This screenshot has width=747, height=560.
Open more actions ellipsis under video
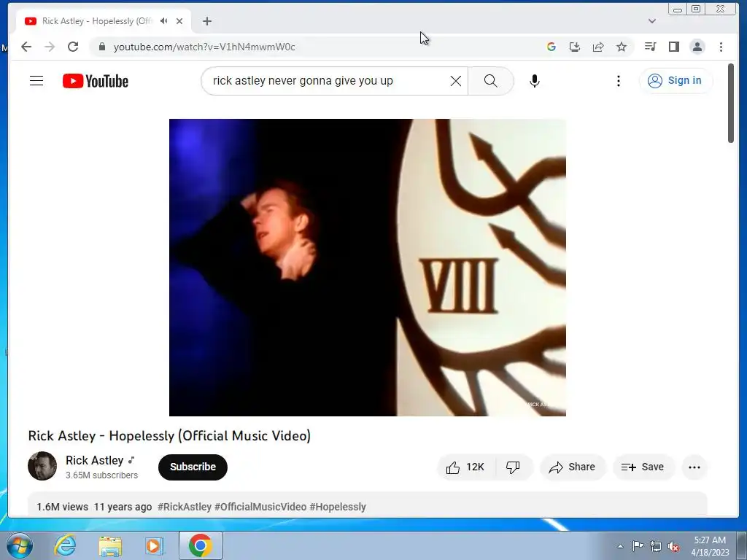(694, 467)
